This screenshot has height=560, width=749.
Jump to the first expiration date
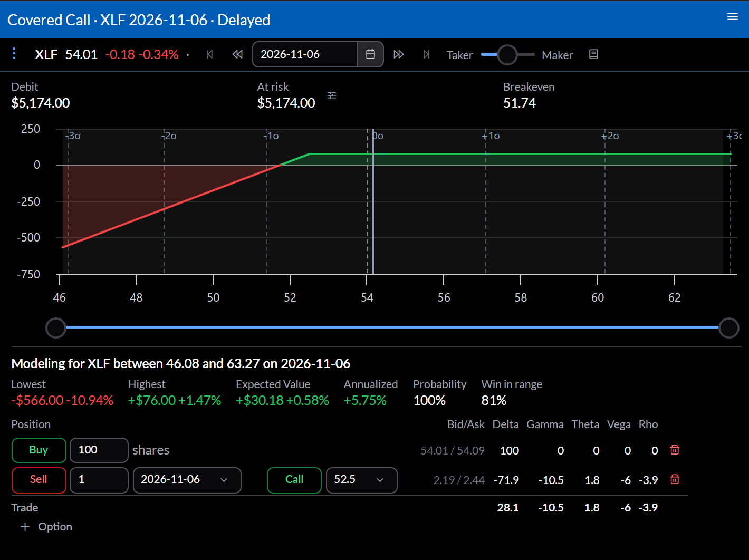[210, 54]
